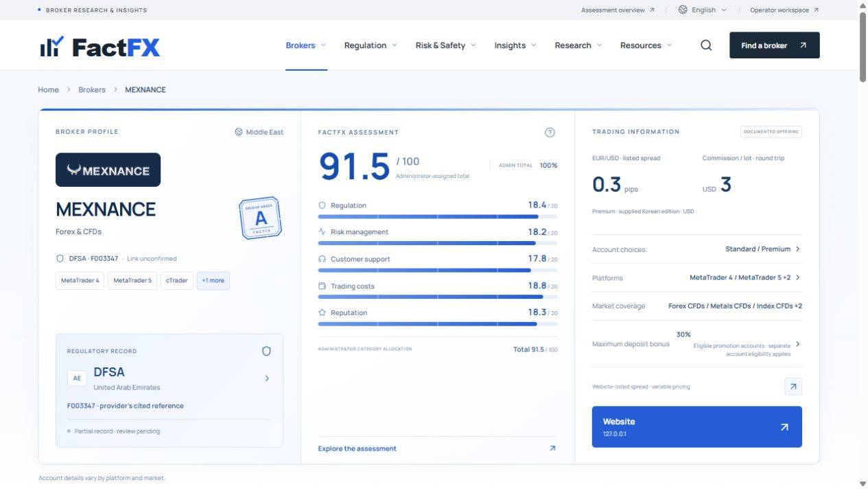Click the 'Forex CFDs / Metals CFDs' market coverage value
Image resolution: width=868 pixels, height=489 pixels.
click(735, 306)
